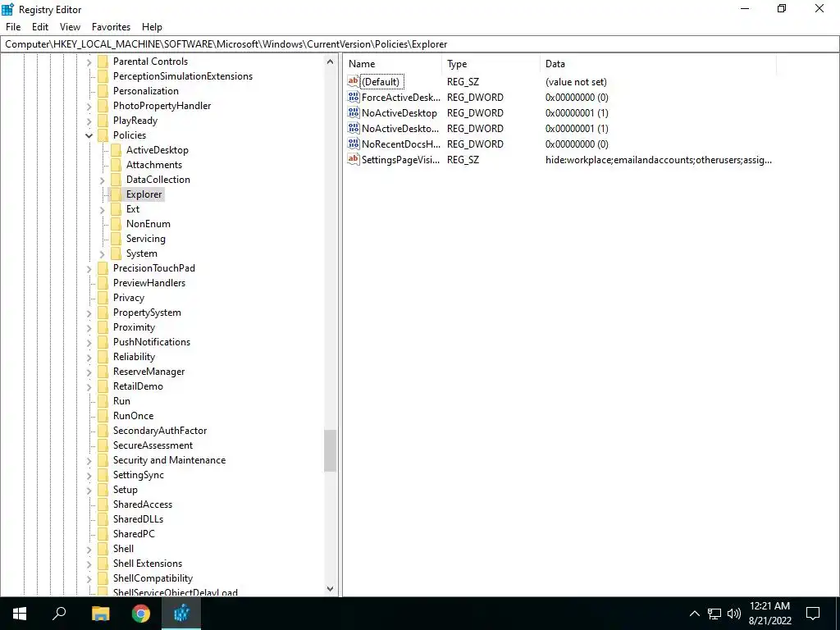Select the PerceptionSimulationExtensions key
This screenshot has width=840, height=630.
(183, 76)
